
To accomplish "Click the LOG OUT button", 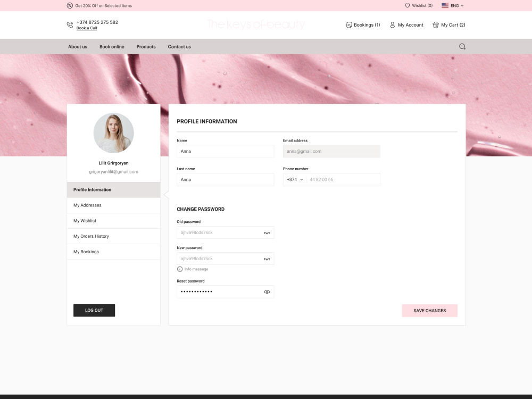I will [x=94, y=310].
